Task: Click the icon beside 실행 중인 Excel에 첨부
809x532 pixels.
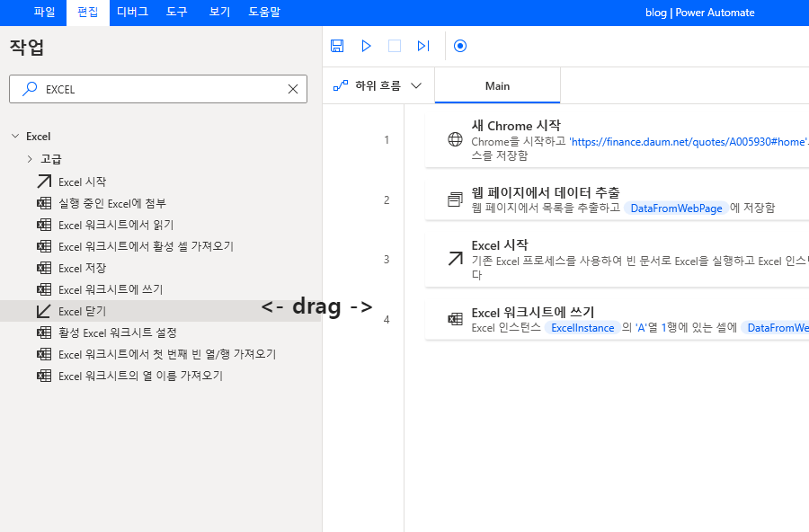Action: 44,203
